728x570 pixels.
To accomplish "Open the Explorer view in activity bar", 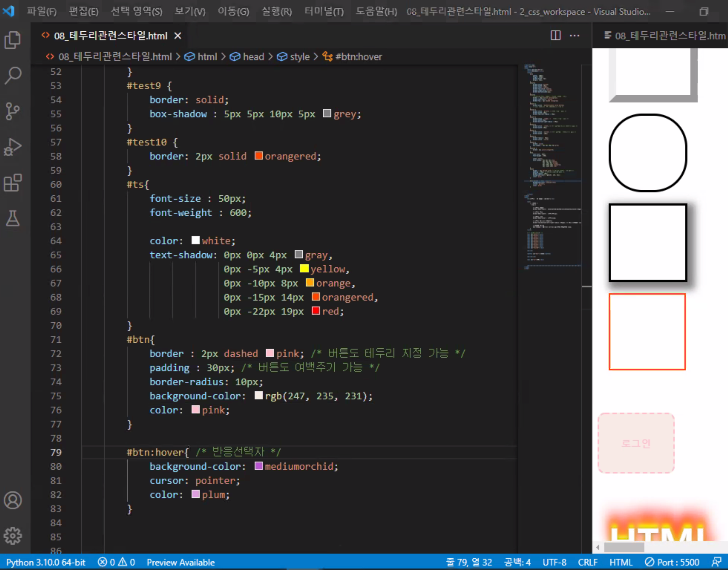I will pyautogui.click(x=13, y=40).
